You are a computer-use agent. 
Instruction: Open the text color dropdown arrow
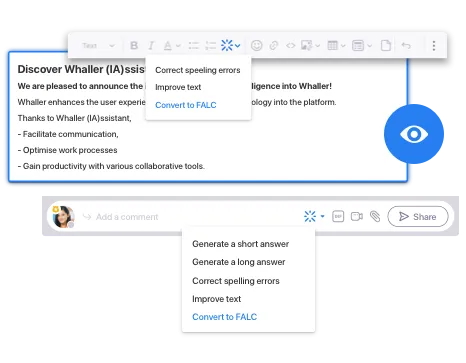(178, 46)
